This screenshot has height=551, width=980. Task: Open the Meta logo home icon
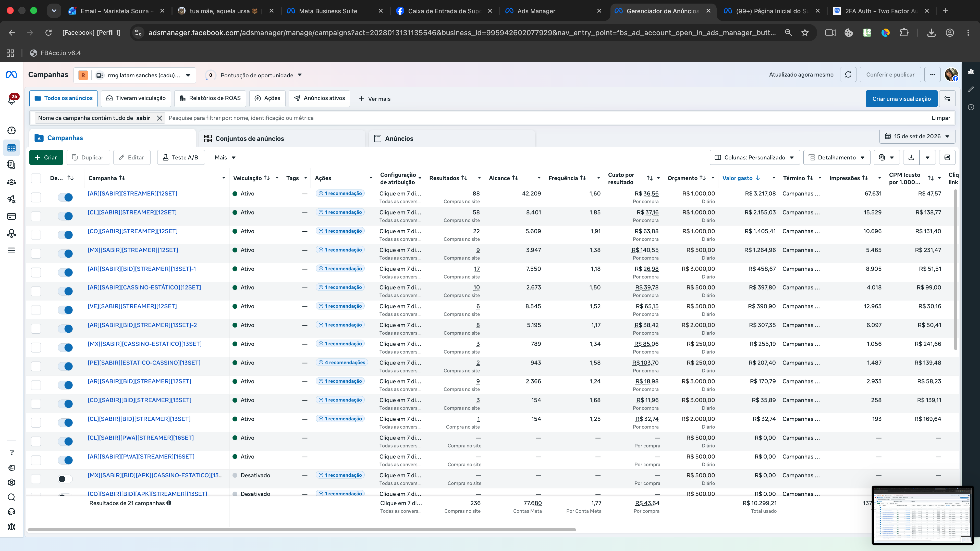tap(11, 74)
